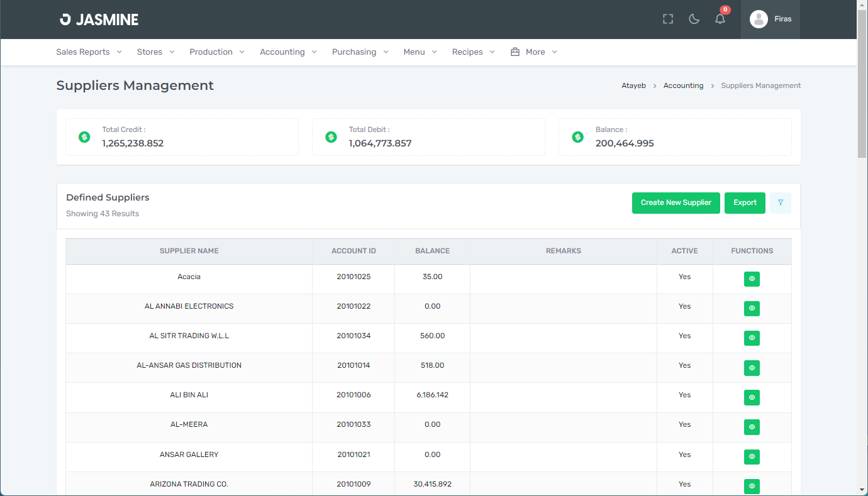Expand the Sales Reports dropdown
868x496 pixels.
click(x=89, y=52)
